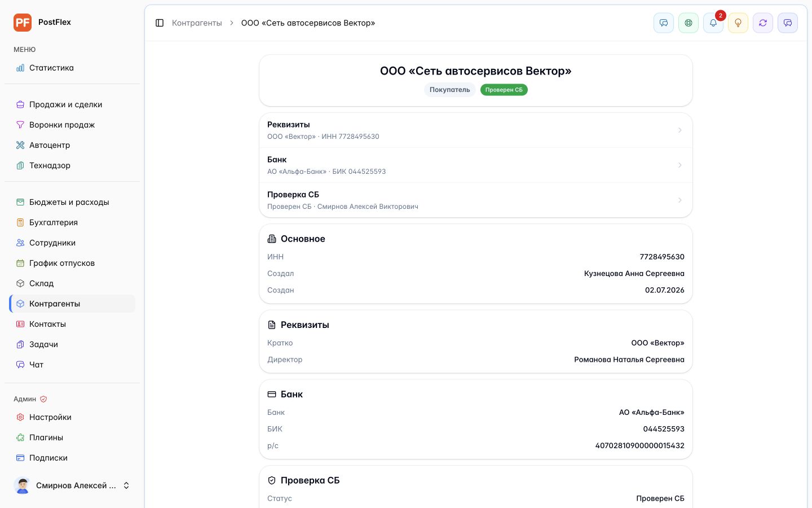Viewport: 812px width, 508px height.
Task: Open Настройки admin link
Action: click(x=72, y=417)
